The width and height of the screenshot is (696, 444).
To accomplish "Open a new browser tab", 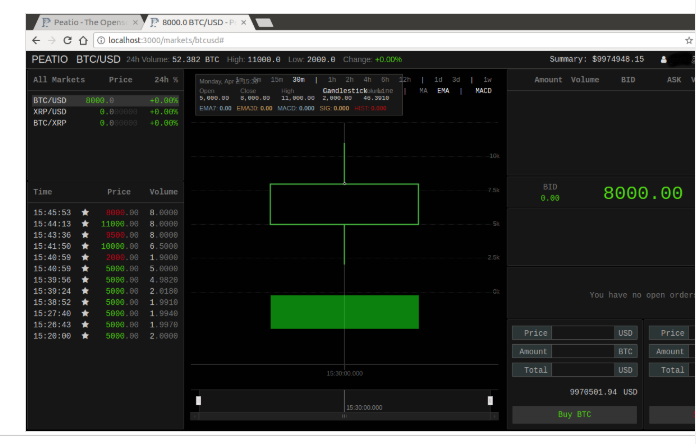I will click(x=265, y=23).
